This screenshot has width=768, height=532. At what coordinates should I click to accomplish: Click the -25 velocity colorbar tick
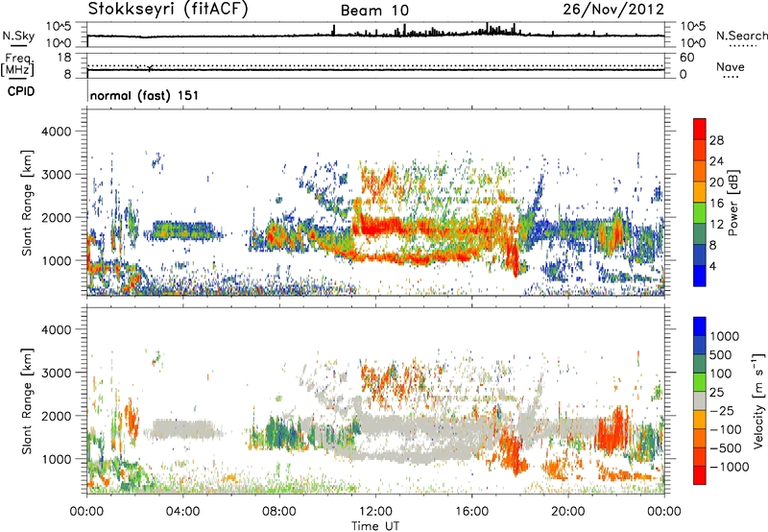722,410
